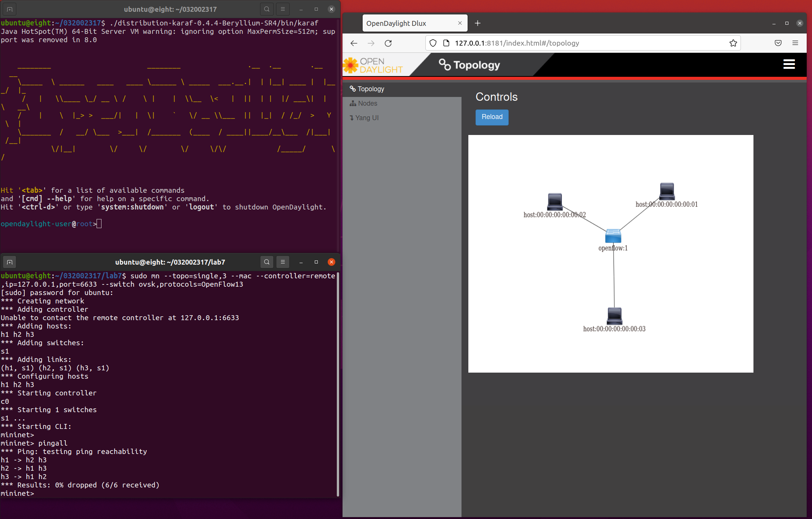
Task: Open Firefox application menu icon
Action: [795, 43]
